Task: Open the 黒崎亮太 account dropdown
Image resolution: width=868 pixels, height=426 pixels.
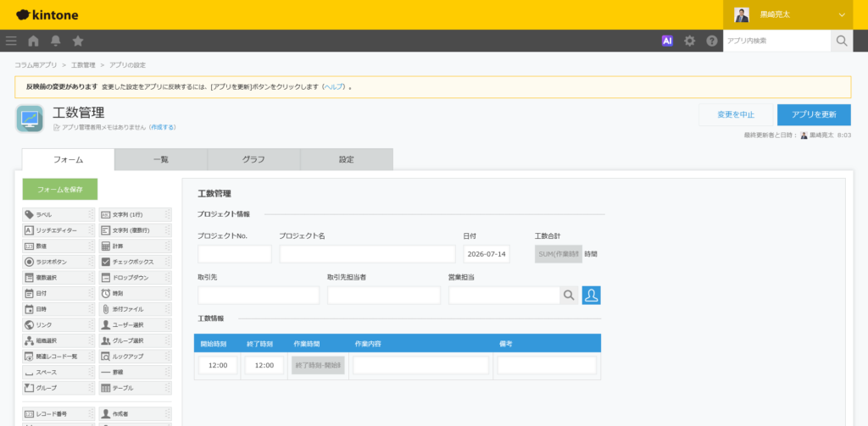Action: 788,15
